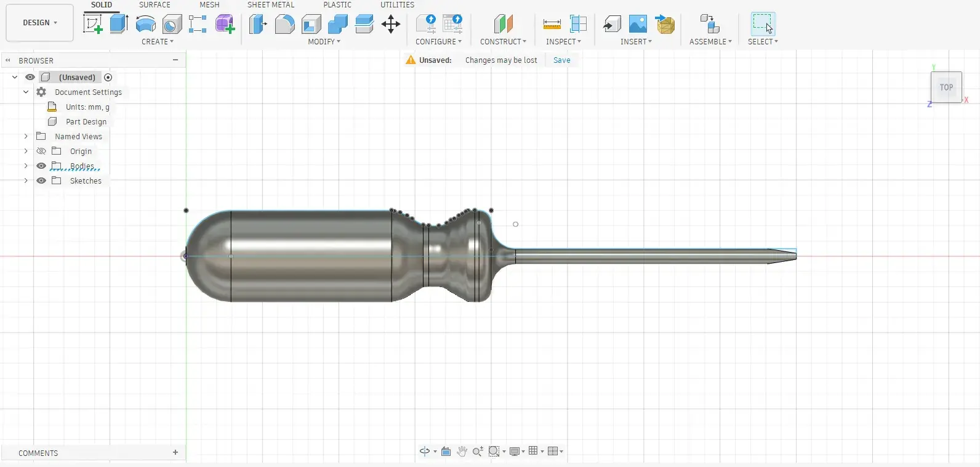Screen dimensions: 980x467
Task: Activate the Move/Copy tool
Action: tap(391, 24)
